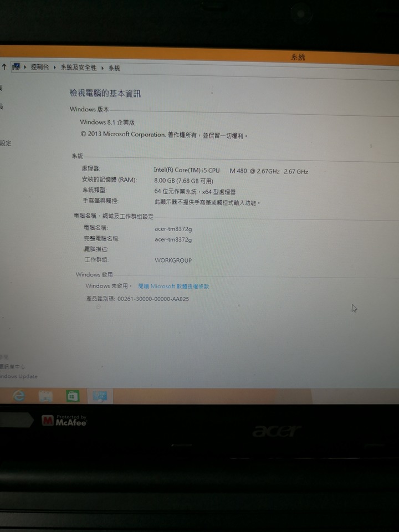Click the 檢視電腦的基本資訊 heading

coord(105,93)
